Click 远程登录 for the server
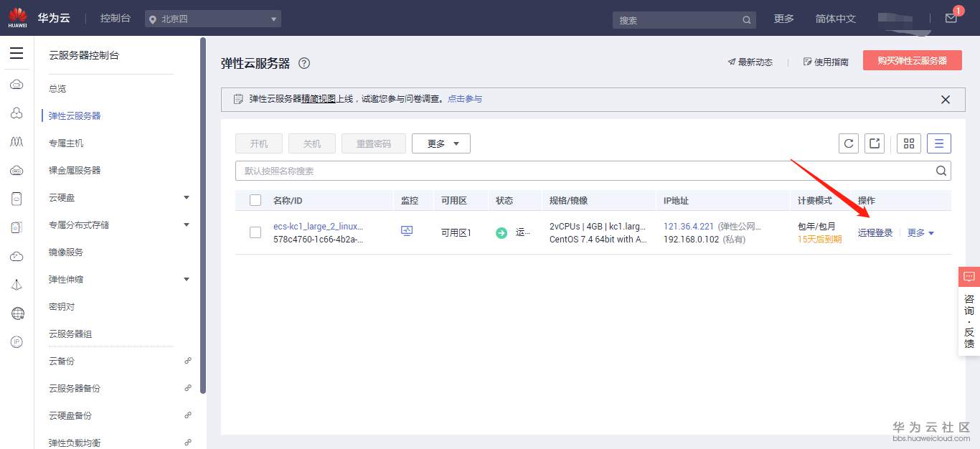 coord(875,232)
